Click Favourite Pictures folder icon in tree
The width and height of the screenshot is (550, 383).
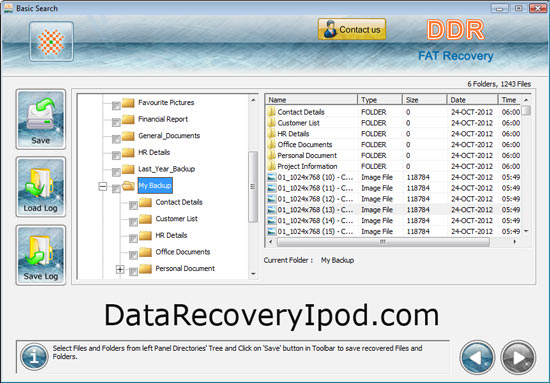pos(128,102)
